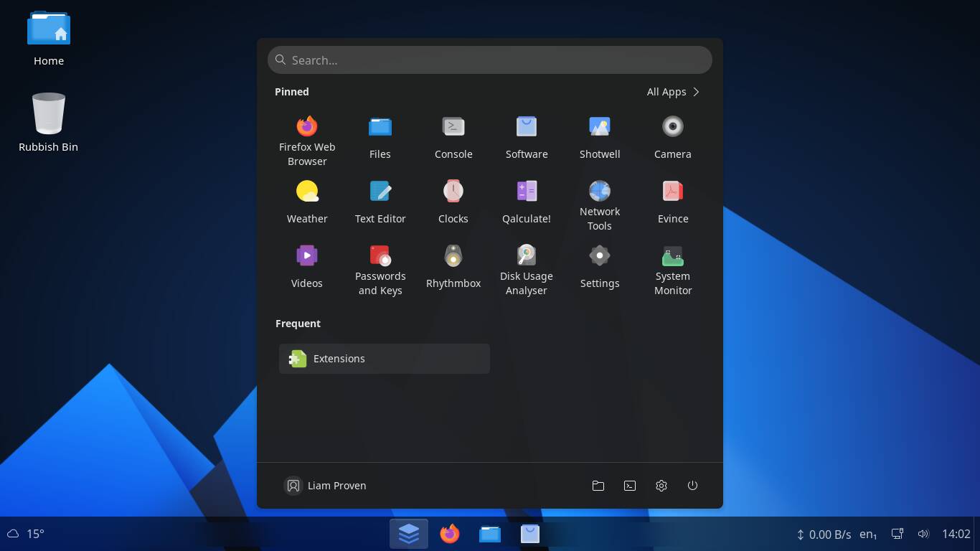Open the power menu button
The height and width of the screenshot is (551, 980).
[692, 486]
